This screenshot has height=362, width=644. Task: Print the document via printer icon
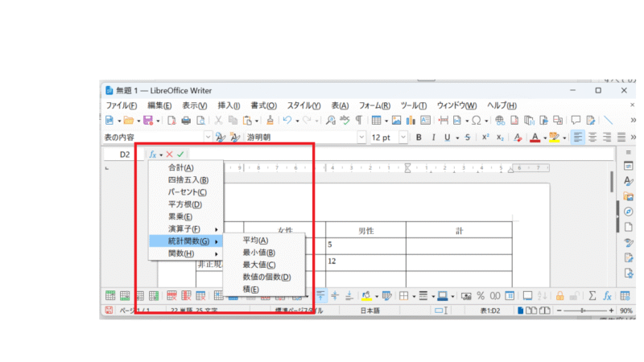186,120
